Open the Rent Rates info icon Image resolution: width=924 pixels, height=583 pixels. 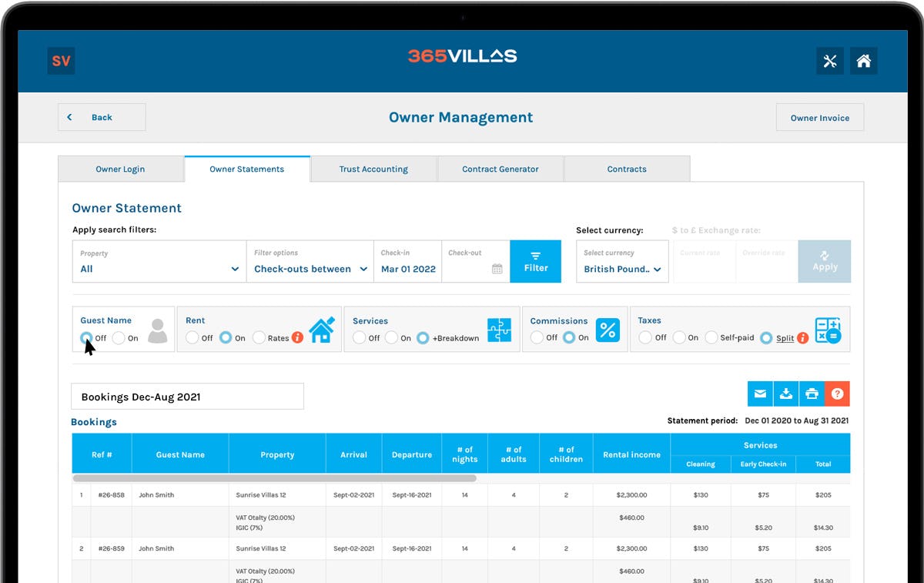click(297, 337)
